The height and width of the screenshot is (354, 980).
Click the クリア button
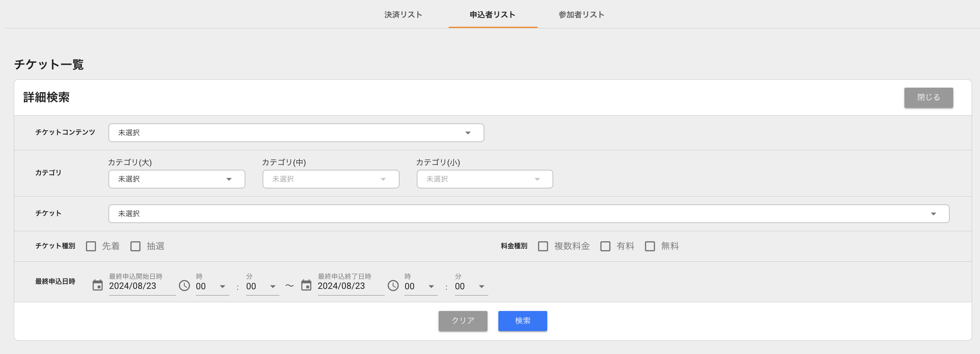[x=463, y=321]
